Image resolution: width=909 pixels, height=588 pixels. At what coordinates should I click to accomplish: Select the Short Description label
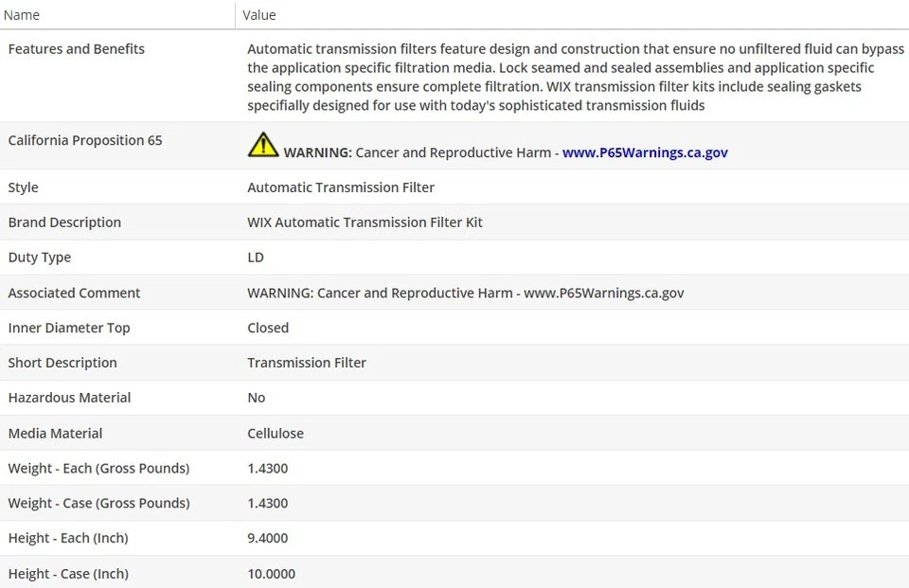62,363
